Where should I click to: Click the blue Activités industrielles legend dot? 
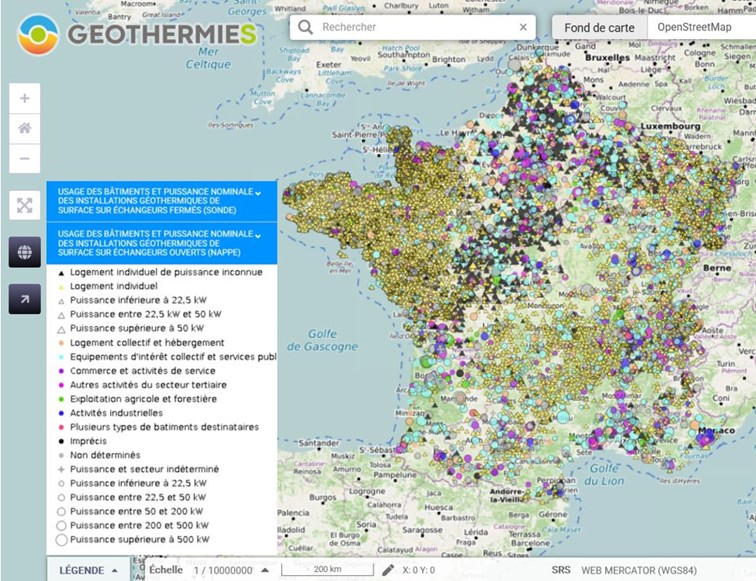coord(61,413)
